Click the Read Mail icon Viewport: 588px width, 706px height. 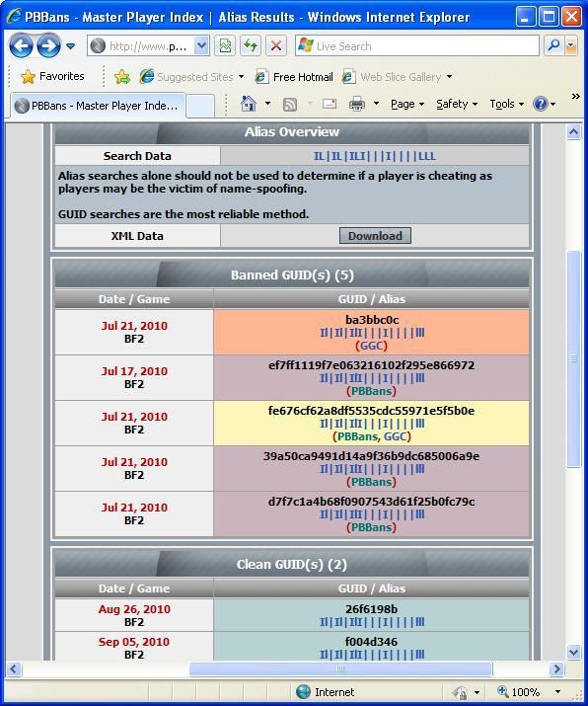click(330, 105)
